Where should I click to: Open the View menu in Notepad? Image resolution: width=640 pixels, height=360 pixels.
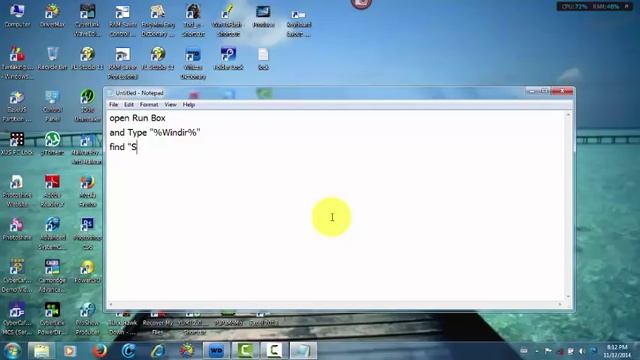(x=171, y=105)
